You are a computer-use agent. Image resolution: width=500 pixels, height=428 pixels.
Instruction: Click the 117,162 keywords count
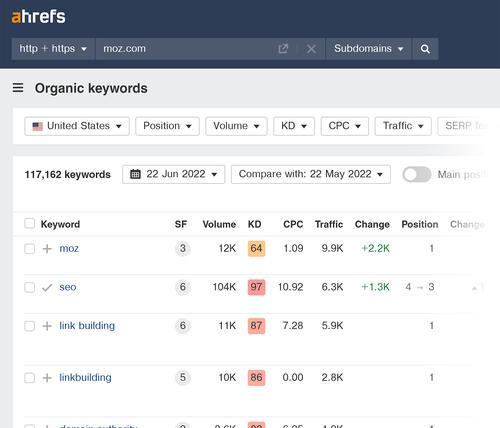coord(68,175)
